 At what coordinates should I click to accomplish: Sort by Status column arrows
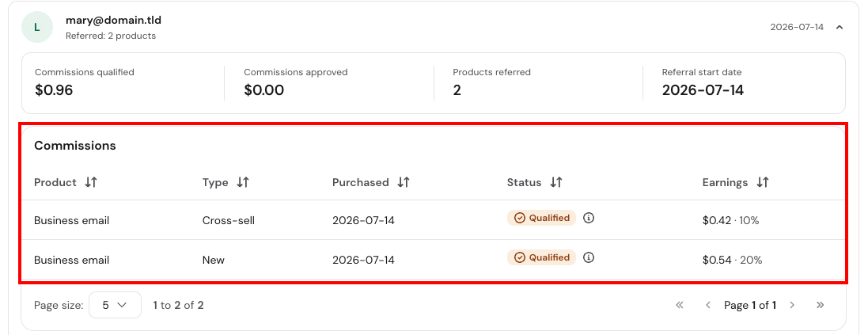[x=555, y=182]
